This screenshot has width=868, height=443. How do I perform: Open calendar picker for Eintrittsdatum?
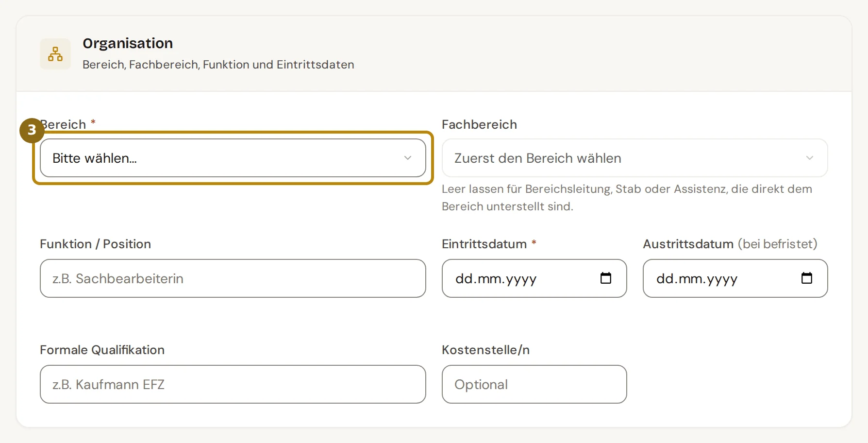pyautogui.click(x=606, y=278)
